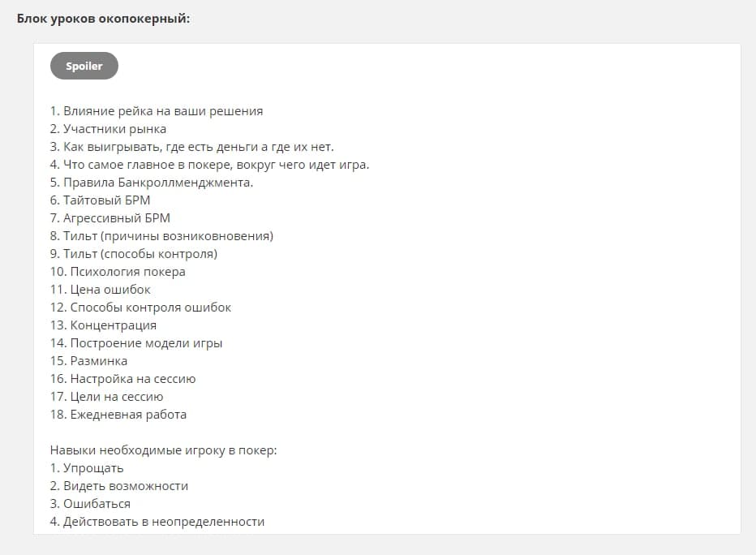Viewport: 756px width, 555px height.
Task: Select "Действовать в неопределенности" line
Action: tap(157, 522)
